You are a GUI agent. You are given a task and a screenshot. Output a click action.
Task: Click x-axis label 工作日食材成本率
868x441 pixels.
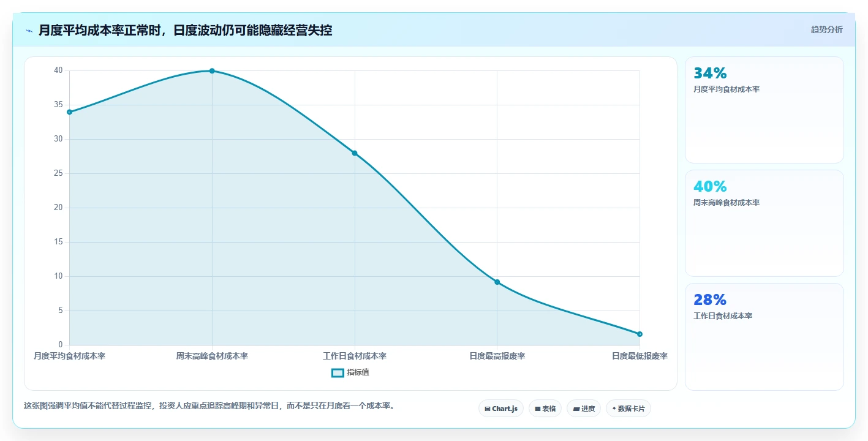pyautogui.click(x=355, y=356)
